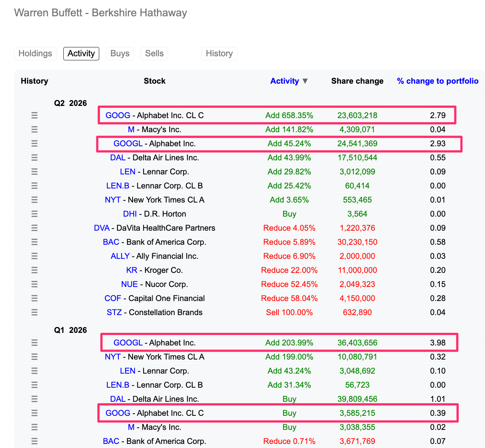Click history icon beside Macy's Inc. Add 141.82%
485x448 pixels.
pos(34,130)
